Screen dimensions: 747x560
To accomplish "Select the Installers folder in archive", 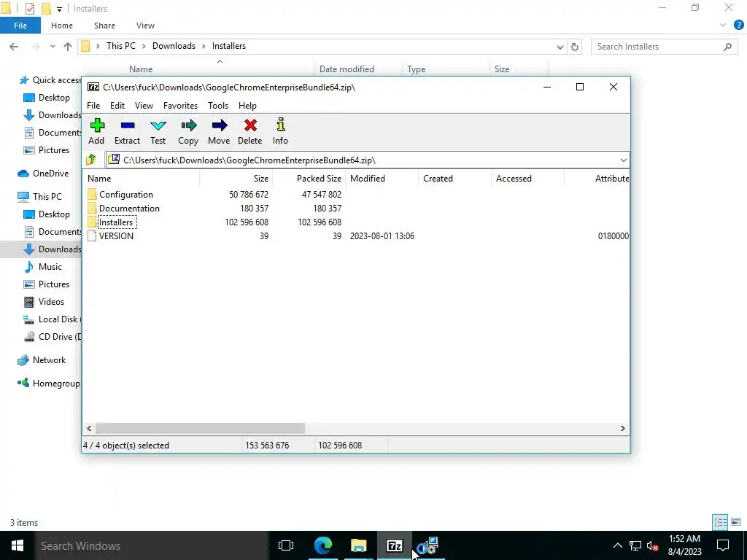I will [355, 222].
